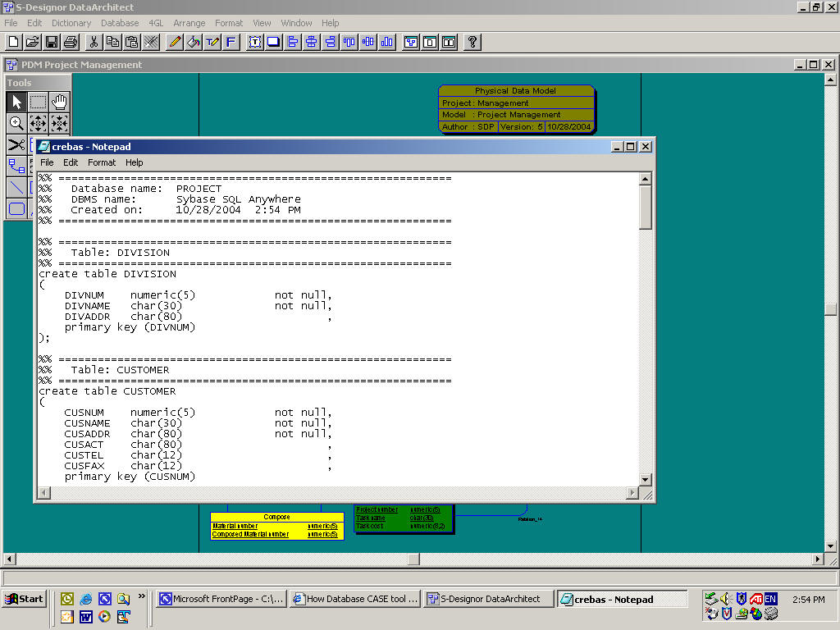Select the hand grabber tool
The width and height of the screenshot is (840, 630).
[59, 102]
